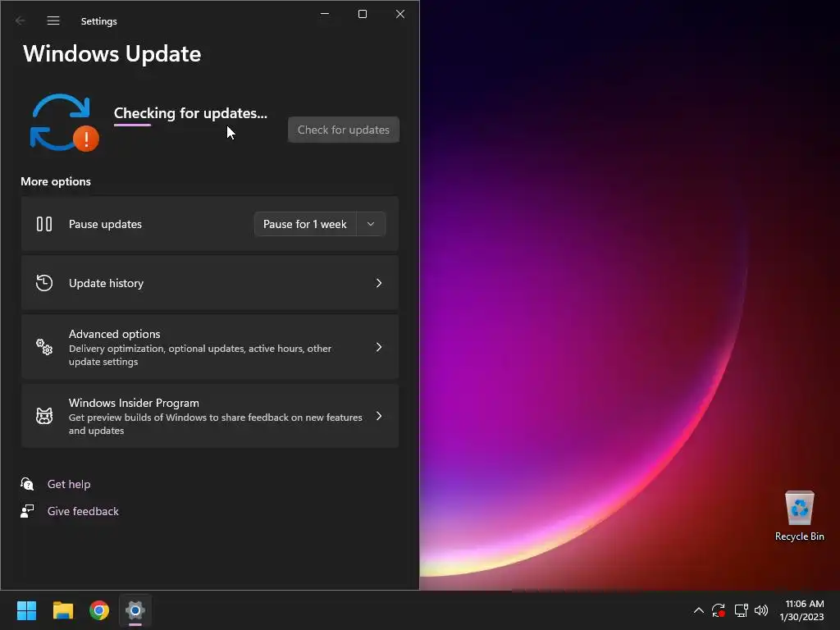Click the More options heading
This screenshot has height=630, width=840.
click(x=56, y=181)
